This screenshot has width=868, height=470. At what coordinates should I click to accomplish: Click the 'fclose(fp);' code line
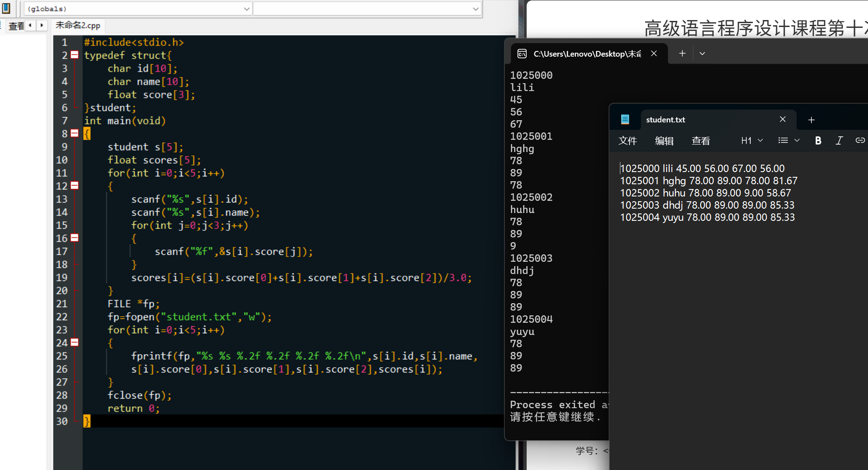pyautogui.click(x=140, y=395)
